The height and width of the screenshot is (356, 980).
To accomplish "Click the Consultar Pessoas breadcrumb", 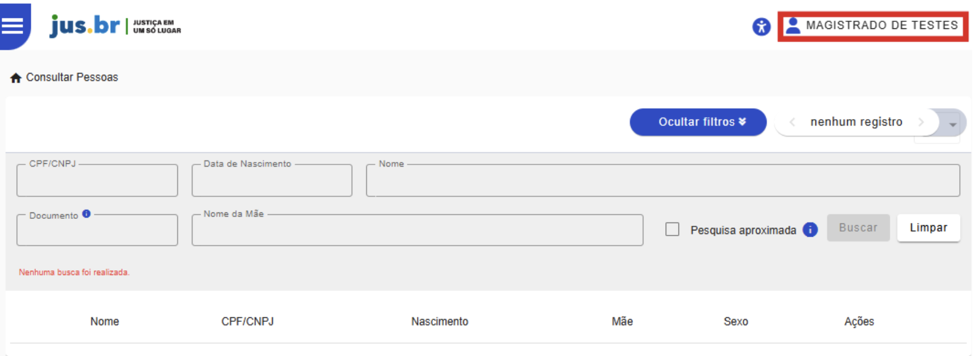I will [72, 78].
